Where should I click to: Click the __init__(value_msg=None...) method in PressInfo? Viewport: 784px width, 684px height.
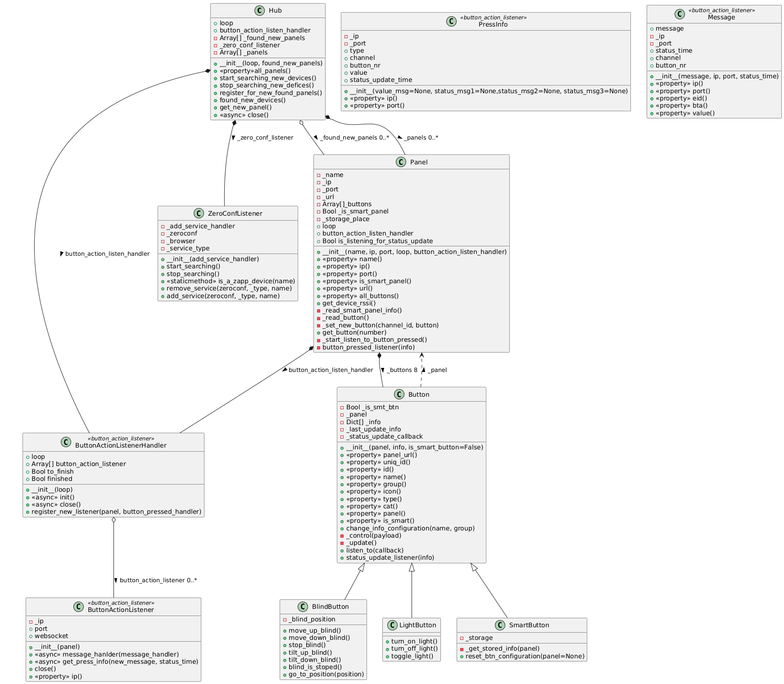tap(489, 91)
